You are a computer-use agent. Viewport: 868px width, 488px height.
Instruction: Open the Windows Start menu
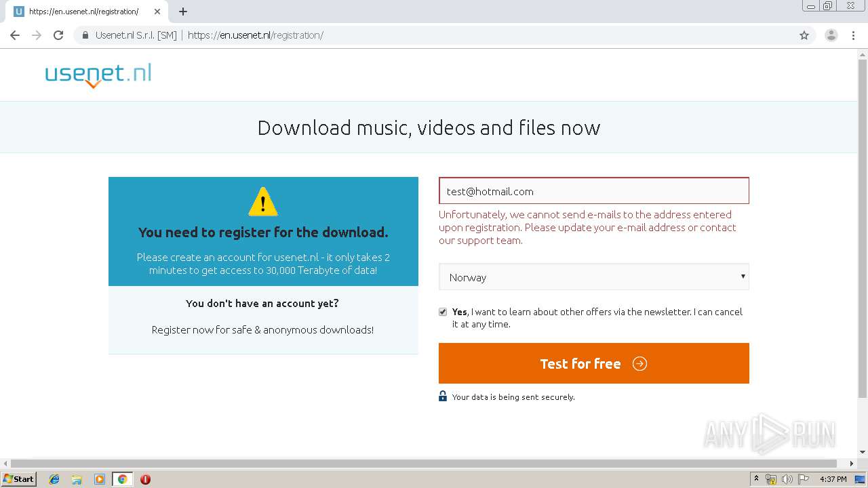click(19, 479)
